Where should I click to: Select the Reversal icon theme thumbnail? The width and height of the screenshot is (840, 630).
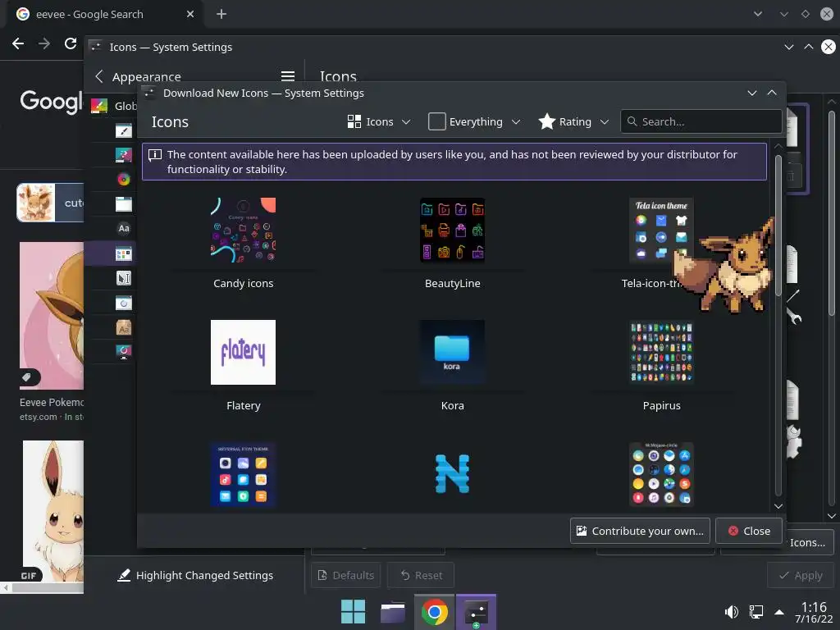[243, 475]
